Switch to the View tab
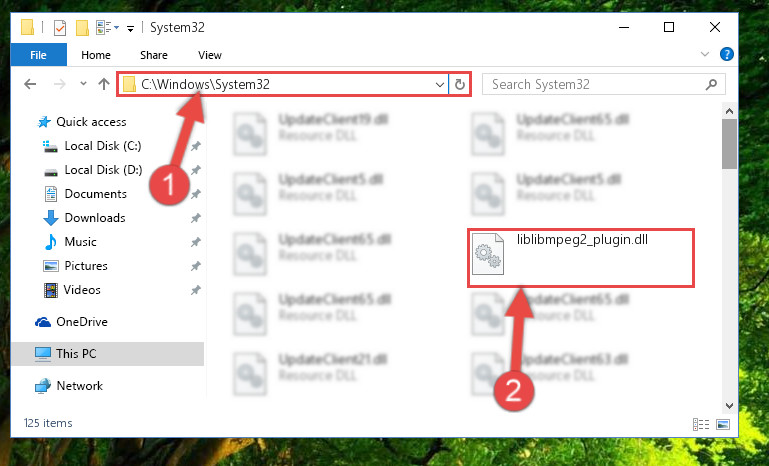This screenshot has width=769, height=466. click(210, 55)
